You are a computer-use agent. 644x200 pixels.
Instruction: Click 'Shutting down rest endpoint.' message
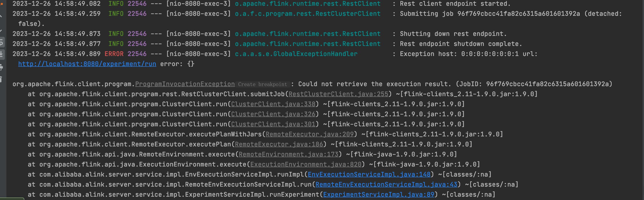[453, 34]
